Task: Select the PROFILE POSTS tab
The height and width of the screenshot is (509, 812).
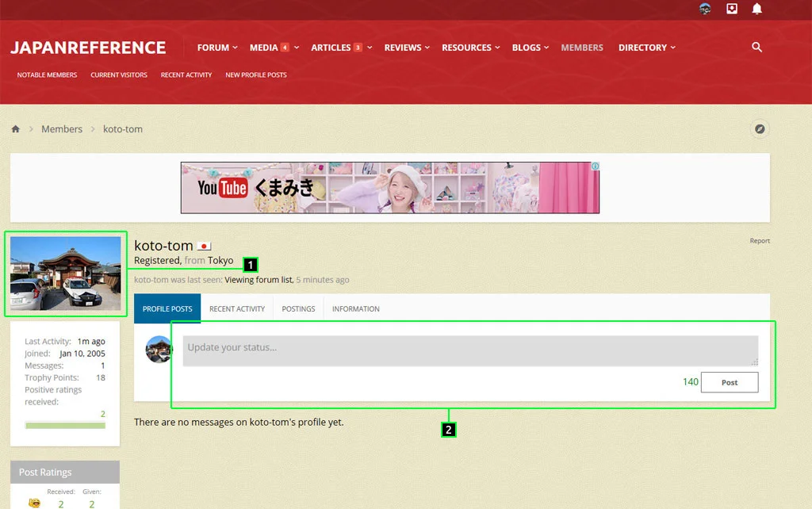Action: pyautogui.click(x=167, y=308)
